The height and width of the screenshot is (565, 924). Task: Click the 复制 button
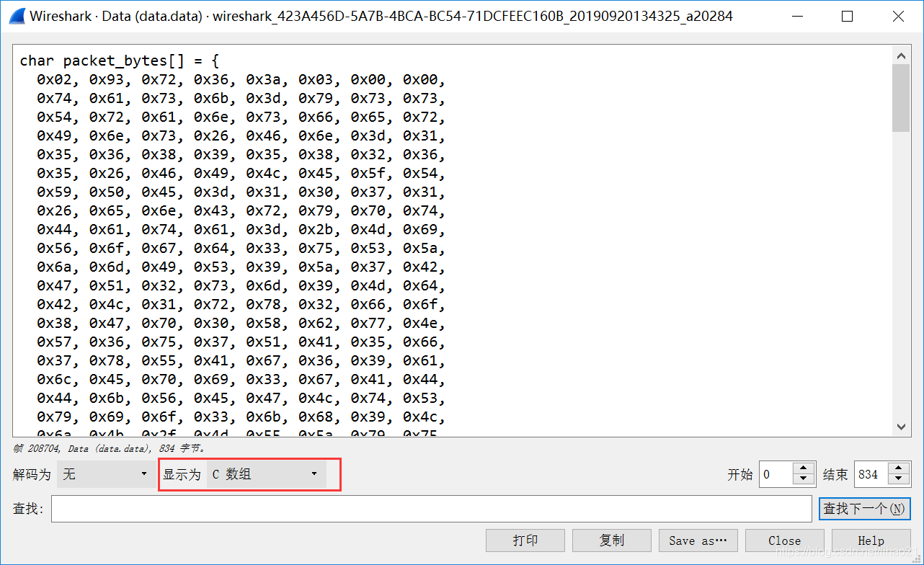[611, 540]
